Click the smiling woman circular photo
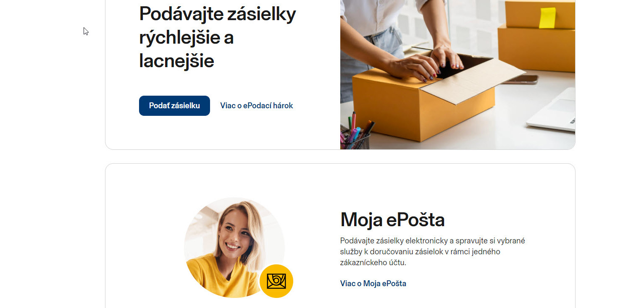Image resolution: width=644 pixels, height=308 pixels. 234,248
